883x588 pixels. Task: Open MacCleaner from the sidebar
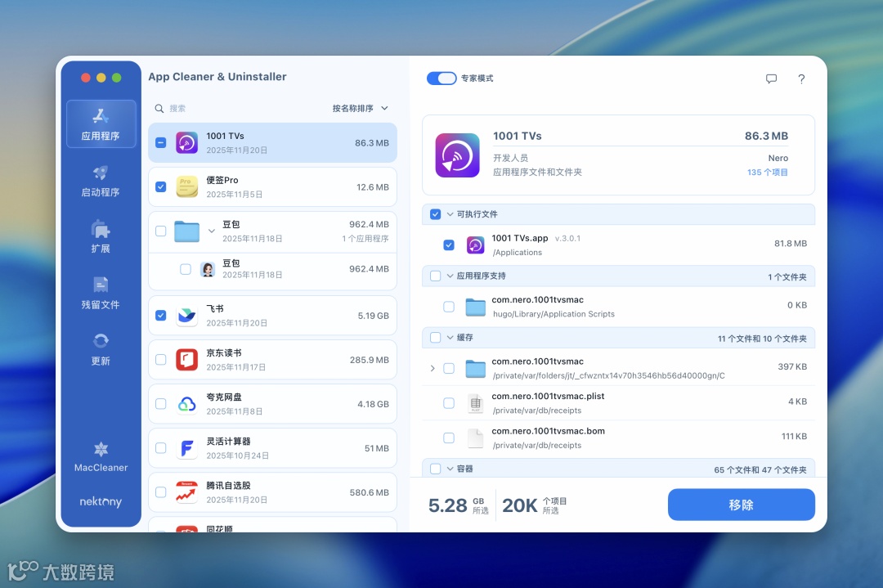101,457
